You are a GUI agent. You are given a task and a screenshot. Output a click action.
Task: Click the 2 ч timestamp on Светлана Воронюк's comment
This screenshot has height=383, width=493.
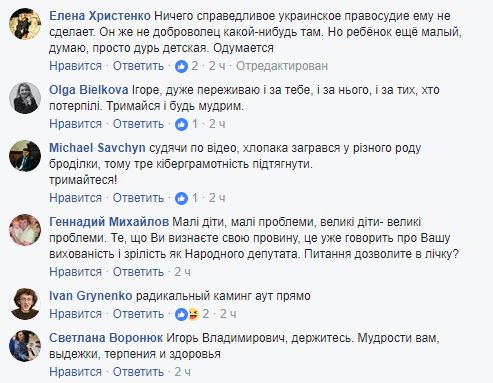pyautogui.click(x=182, y=372)
